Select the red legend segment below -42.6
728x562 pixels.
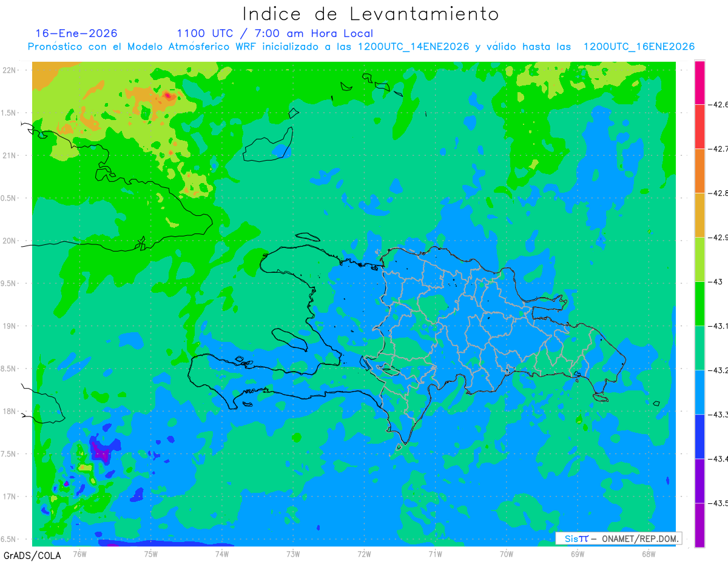tap(699, 126)
